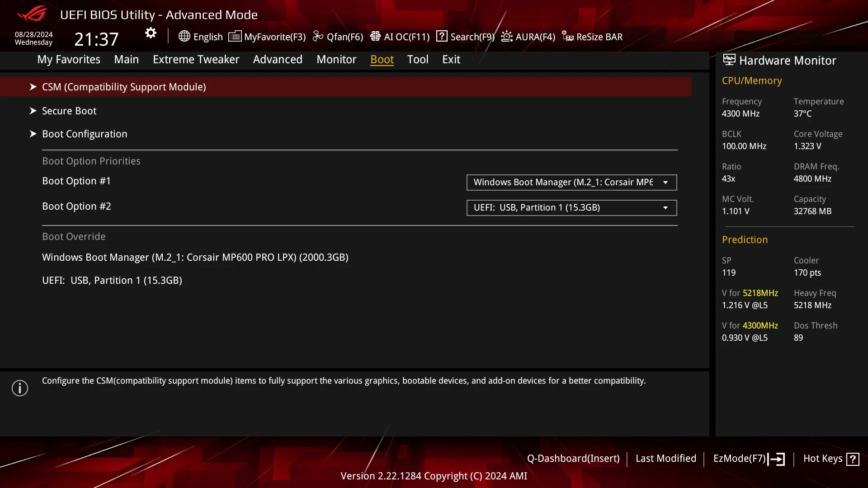Open Q-Dashboard(Insert) at the bottom

(573, 459)
